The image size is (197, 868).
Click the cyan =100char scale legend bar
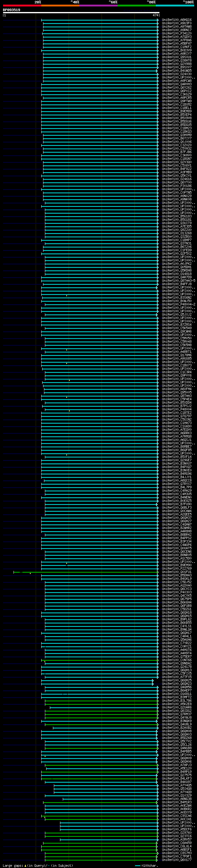pos(137,866)
